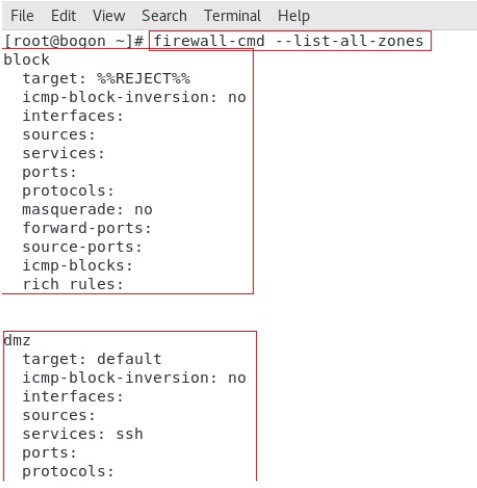Click the services: ssh line
Screen dimensions: 477x488
83,434
